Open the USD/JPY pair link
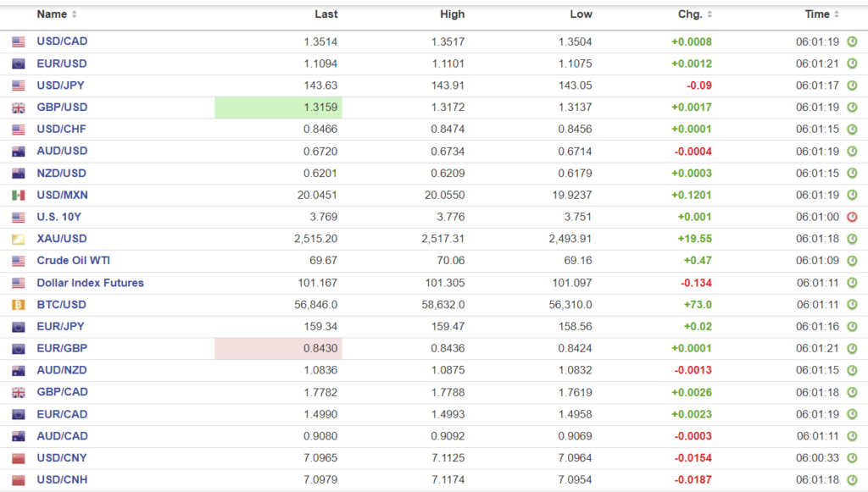 60,86
